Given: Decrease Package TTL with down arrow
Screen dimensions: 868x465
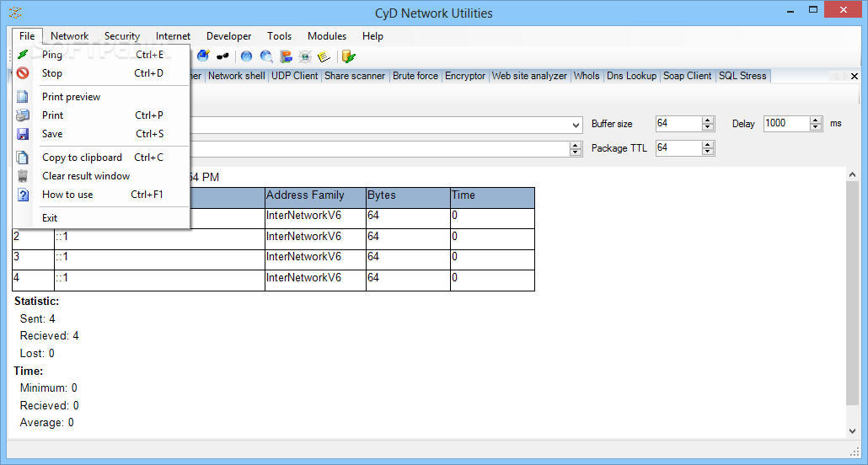Looking at the screenshot, I should click(708, 152).
